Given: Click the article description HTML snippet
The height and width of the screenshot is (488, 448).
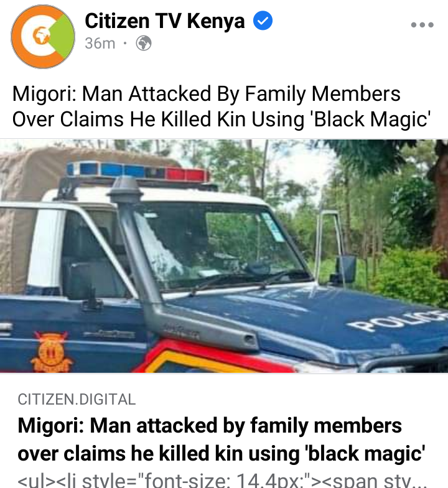Looking at the screenshot, I should 220,481.
